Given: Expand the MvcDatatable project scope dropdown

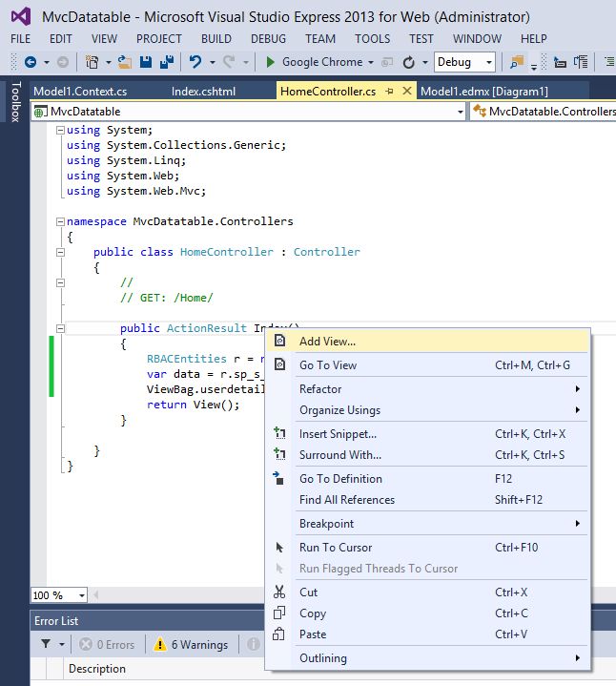Looking at the screenshot, I should (460, 112).
